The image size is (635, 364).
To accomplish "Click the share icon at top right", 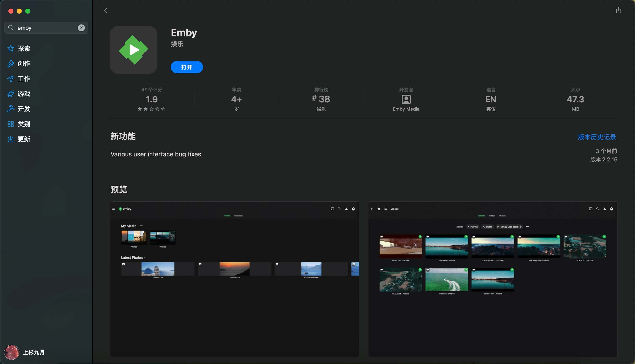I will (618, 10).
